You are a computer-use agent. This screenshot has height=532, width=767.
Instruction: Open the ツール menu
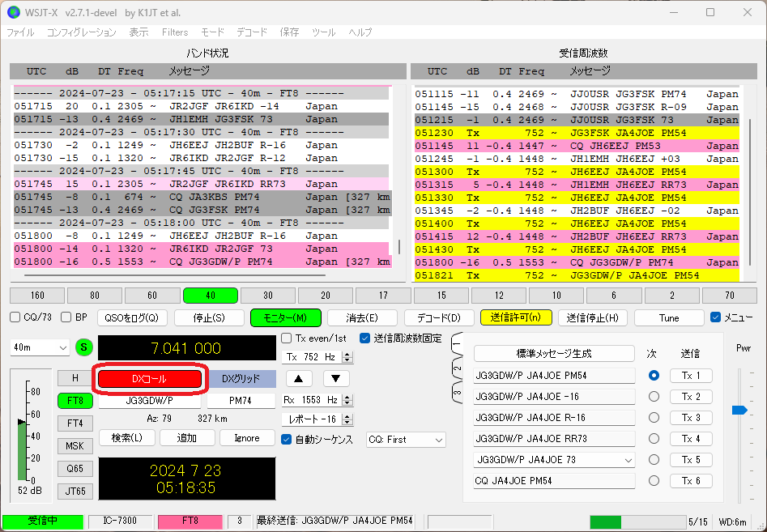(x=323, y=32)
